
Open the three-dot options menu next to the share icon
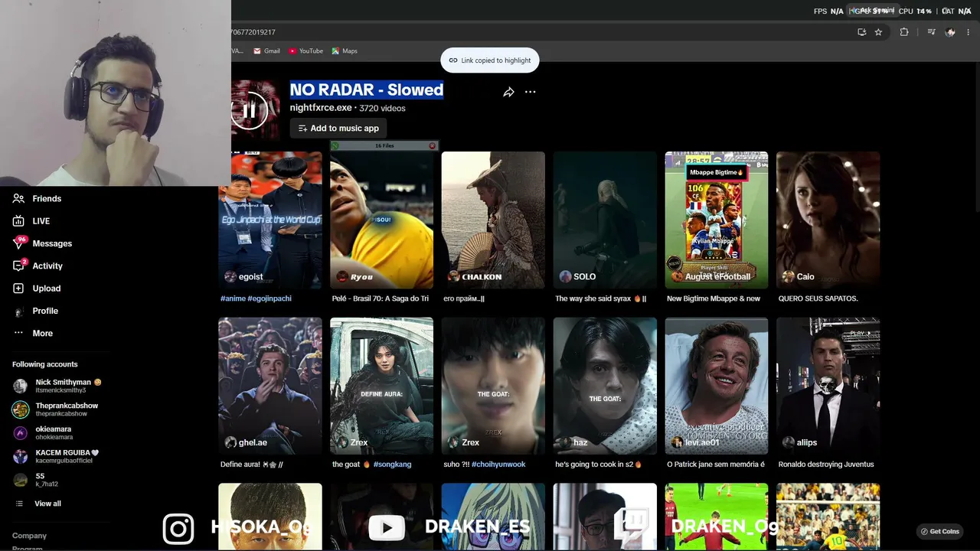pos(530,92)
